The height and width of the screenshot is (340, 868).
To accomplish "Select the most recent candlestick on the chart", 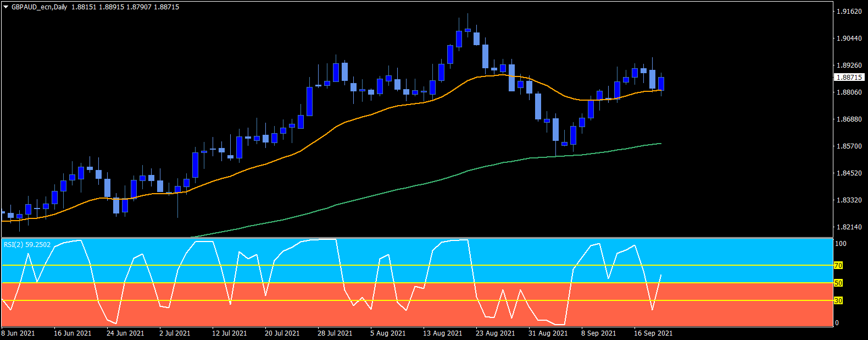I will (661, 84).
